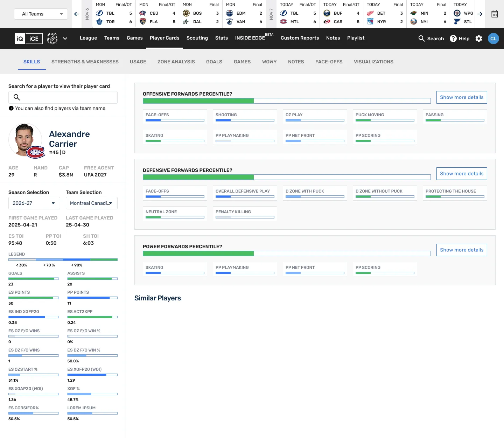Open iNSiDE EDGE beta section
The height and width of the screenshot is (438, 504).
coord(254,37)
